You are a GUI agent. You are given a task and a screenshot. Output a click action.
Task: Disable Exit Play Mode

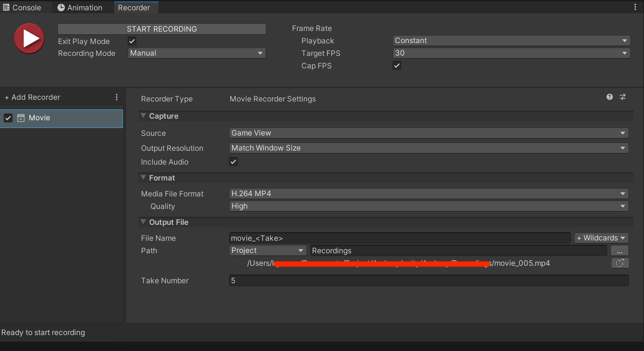[132, 41]
